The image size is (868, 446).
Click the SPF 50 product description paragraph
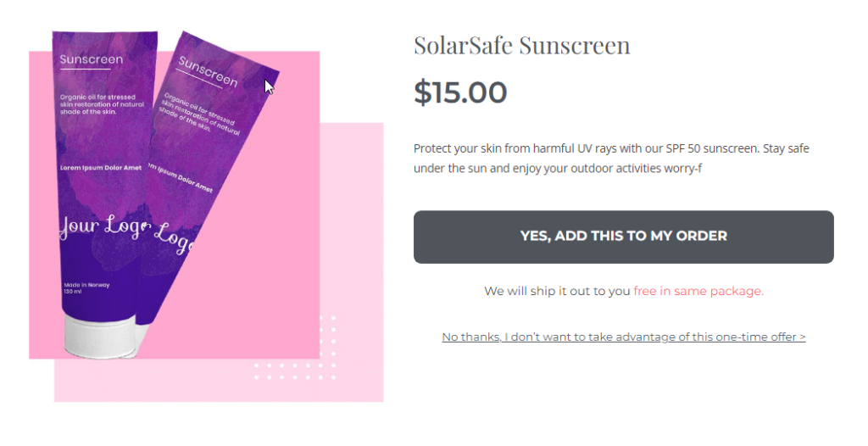click(611, 159)
